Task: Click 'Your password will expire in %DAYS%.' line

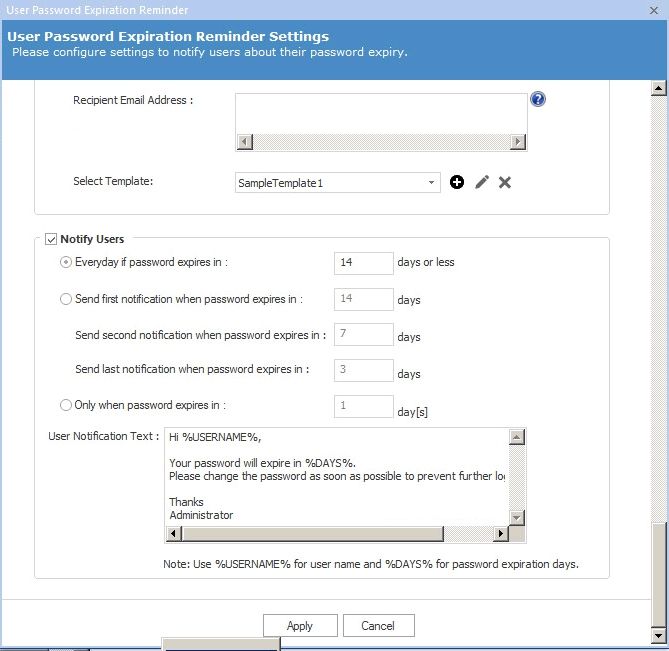Action: [x=262, y=463]
